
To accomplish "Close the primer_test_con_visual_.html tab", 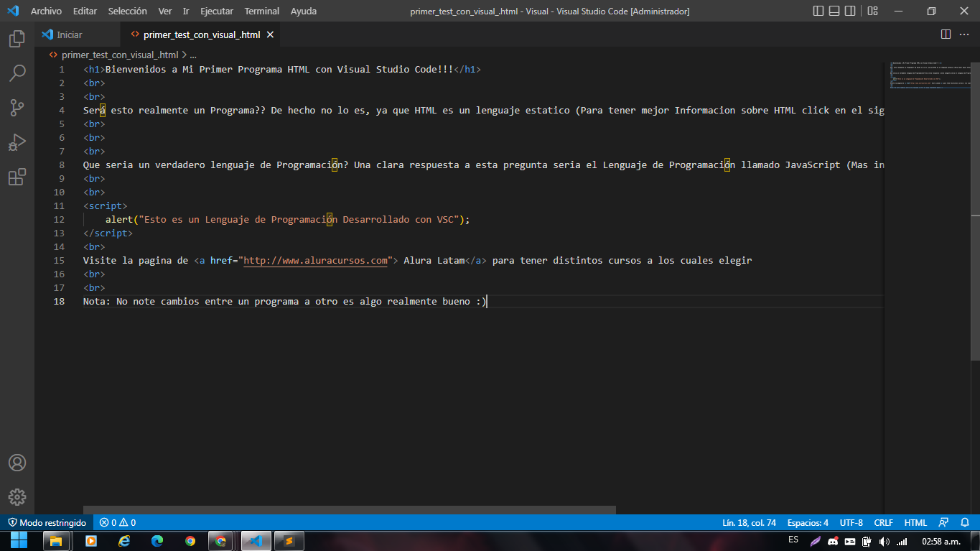I will coord(270,34).
